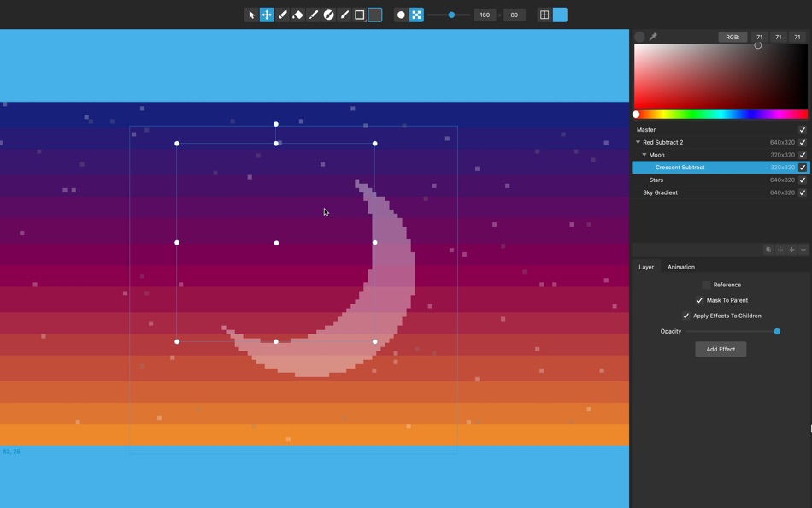This screenshot has height=508, width=812.
Task: Disable Apply Effects To Children
Action: pyautogui.click(x=685, y=316)
